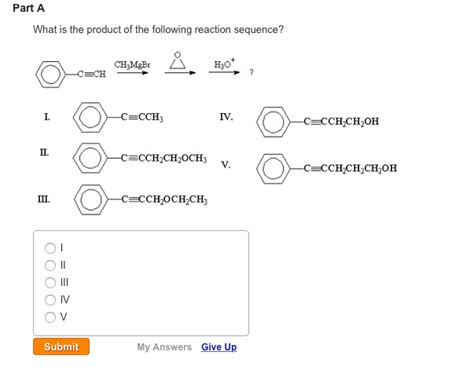The width and height of the screenshot is (474, 392).
Task: Click the Part A heading
Action: tap(29, 8)
